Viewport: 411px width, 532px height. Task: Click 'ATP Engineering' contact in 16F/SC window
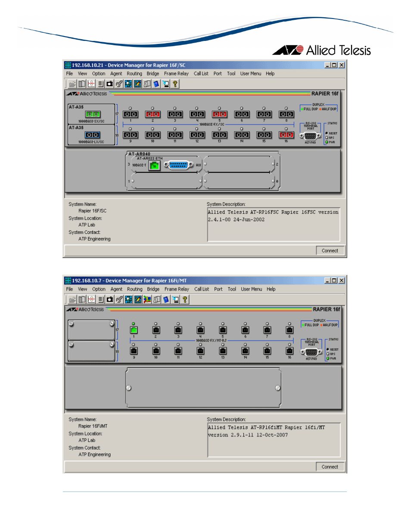coord(94,239)
